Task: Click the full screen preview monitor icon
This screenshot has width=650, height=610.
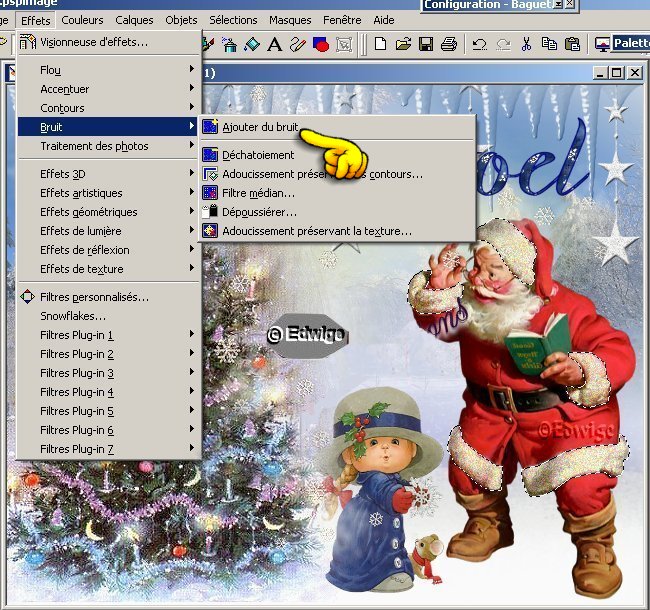Action: tap(602, 44)
